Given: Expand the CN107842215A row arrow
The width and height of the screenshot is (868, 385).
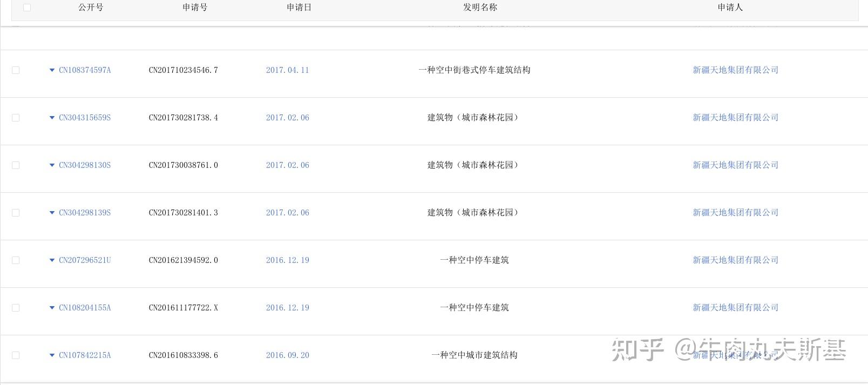Looking at the screenshot, I should (x=52, y=355).
